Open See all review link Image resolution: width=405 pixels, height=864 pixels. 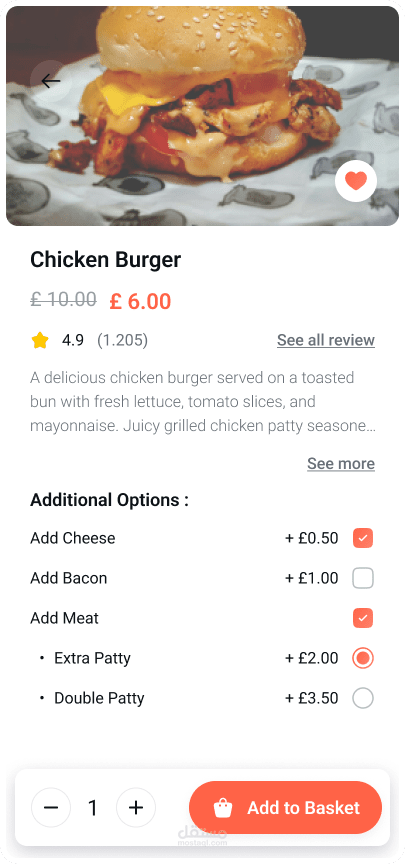pos(326,341)
